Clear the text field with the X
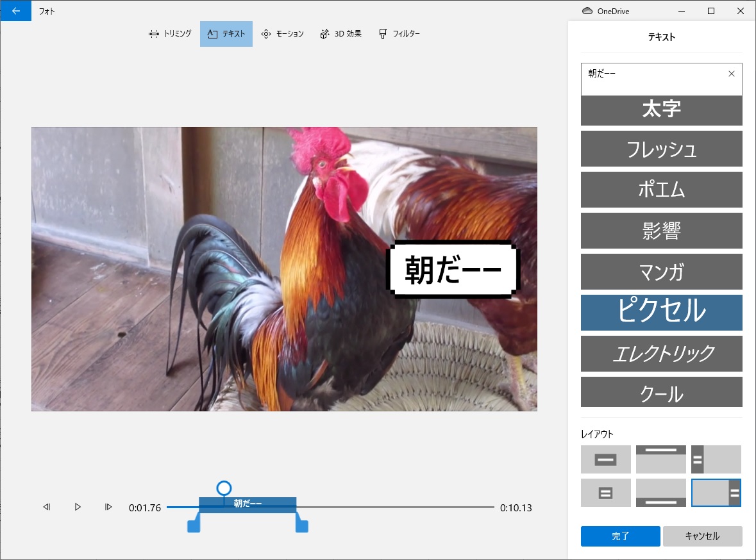This screenshot has height=560, width=756. pyautogui.click(x=732, y=74)
